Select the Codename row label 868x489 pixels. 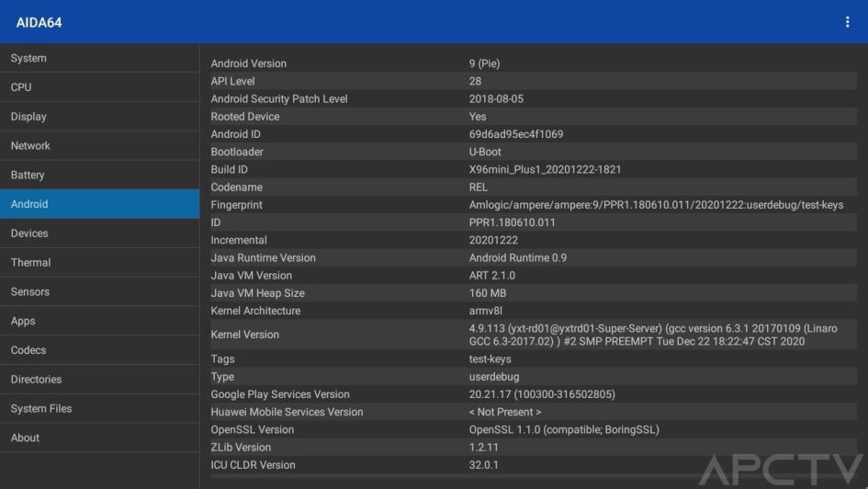click(236, 188)
